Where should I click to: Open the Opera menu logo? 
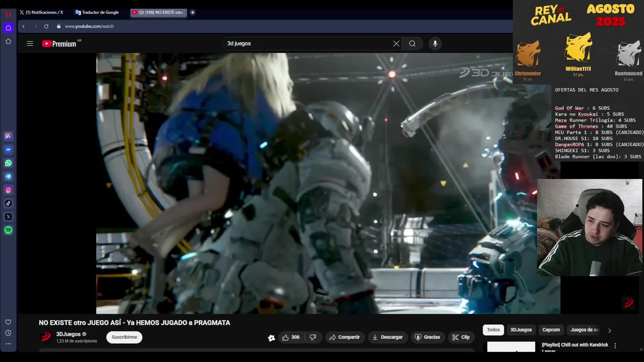tap(8, 14)
